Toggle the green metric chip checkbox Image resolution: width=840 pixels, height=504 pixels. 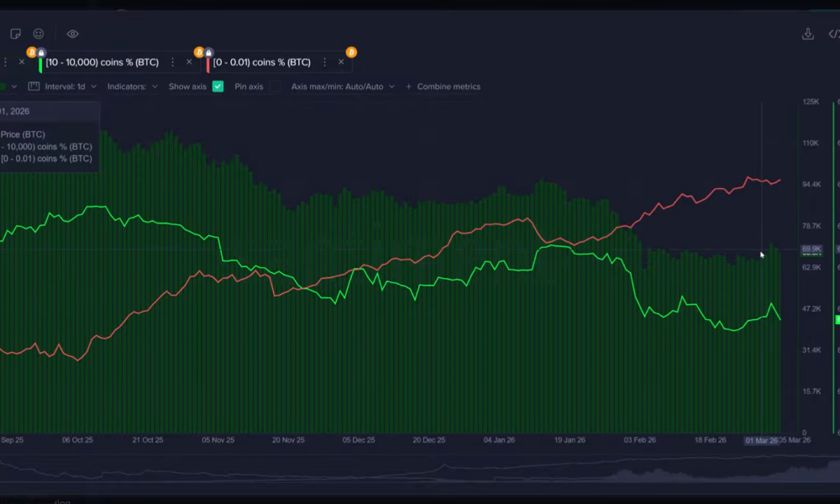(x=3, y=86)
